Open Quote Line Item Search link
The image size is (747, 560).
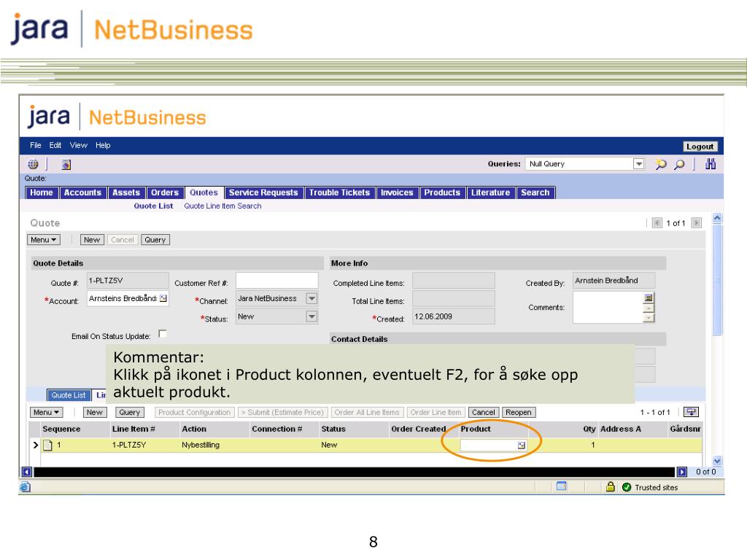pyautogui.click(x=222, y=206)
